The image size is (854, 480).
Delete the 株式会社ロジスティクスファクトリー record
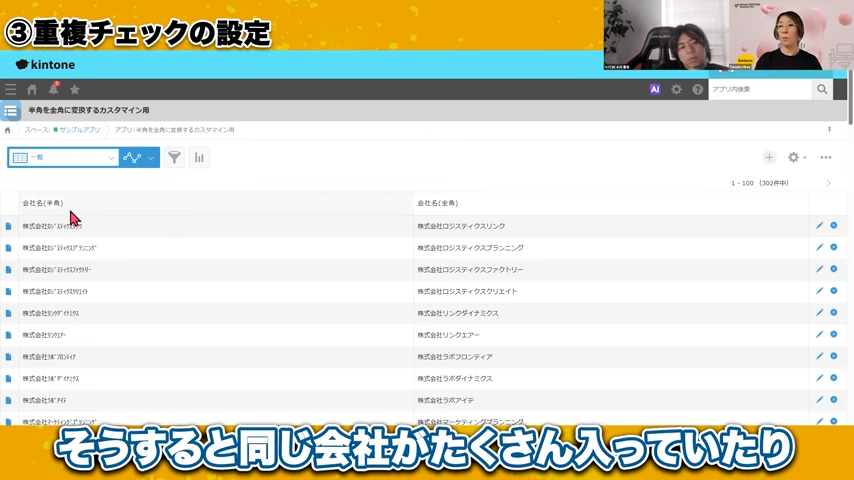[x=834, y=269]
